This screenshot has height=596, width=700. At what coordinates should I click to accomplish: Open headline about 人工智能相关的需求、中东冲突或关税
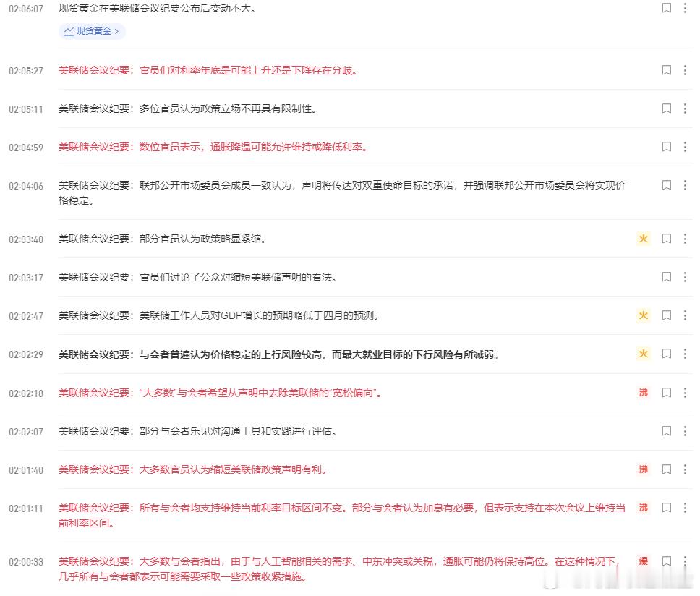point(340,569)
